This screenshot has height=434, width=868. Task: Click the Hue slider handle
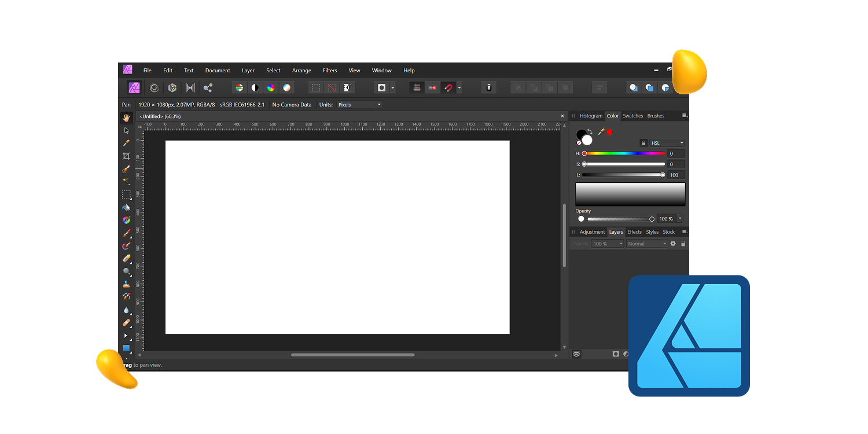pyautogui.click(x=584, y=153)
